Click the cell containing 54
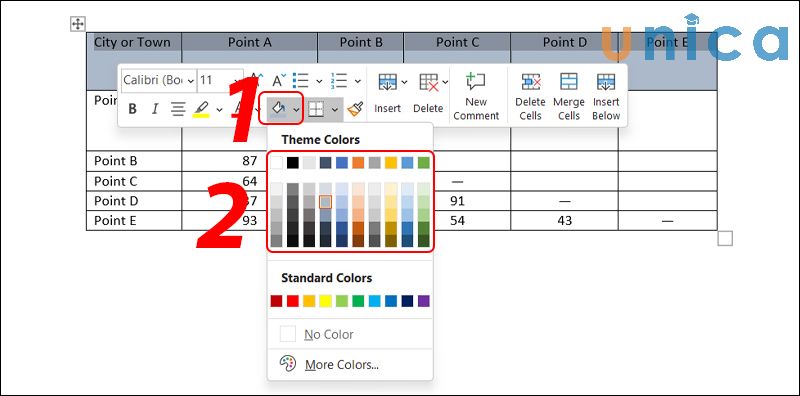The width and height of the screenshot is (800, 396). coord(458,220)
